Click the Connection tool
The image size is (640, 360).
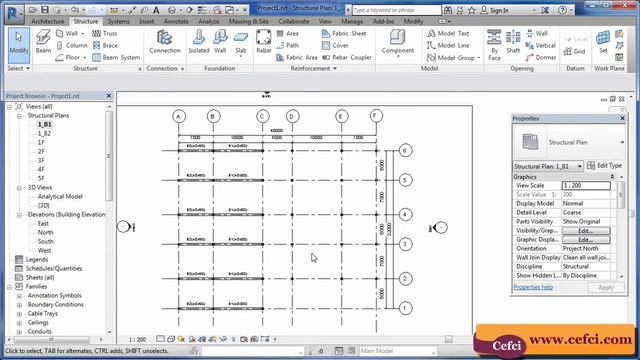[164, 42]
